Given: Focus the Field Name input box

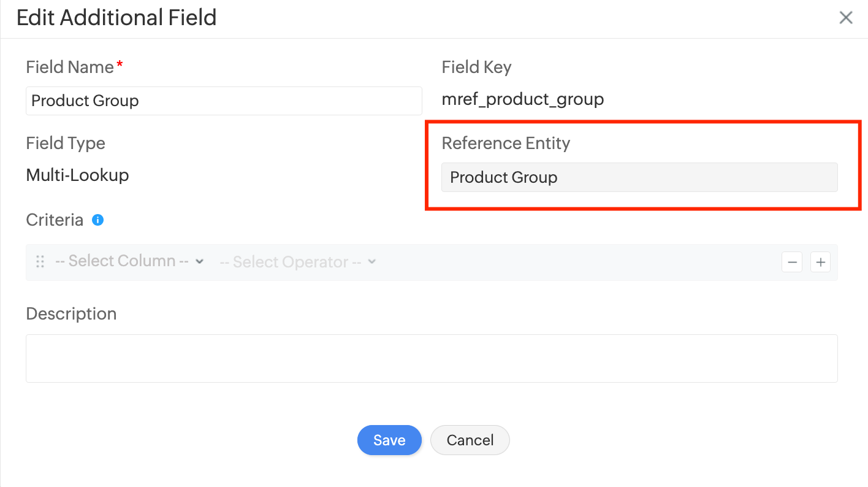Looking at the screenshot, I should point(224,101).
